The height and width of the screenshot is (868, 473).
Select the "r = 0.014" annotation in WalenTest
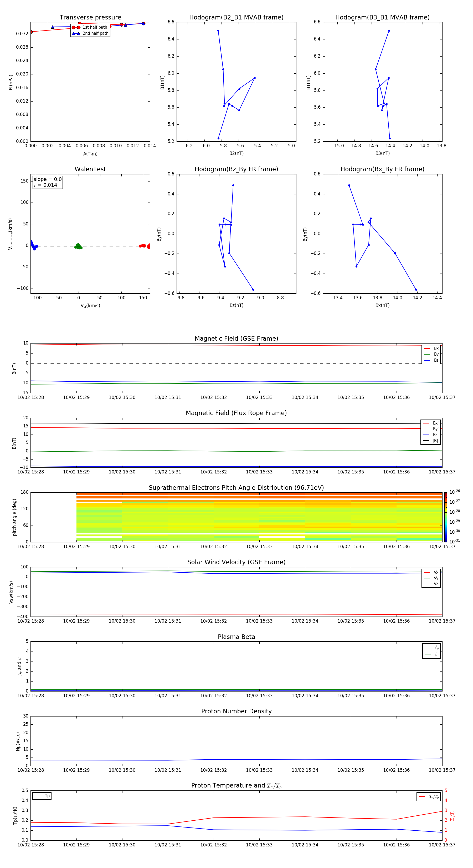coord(45,185)
